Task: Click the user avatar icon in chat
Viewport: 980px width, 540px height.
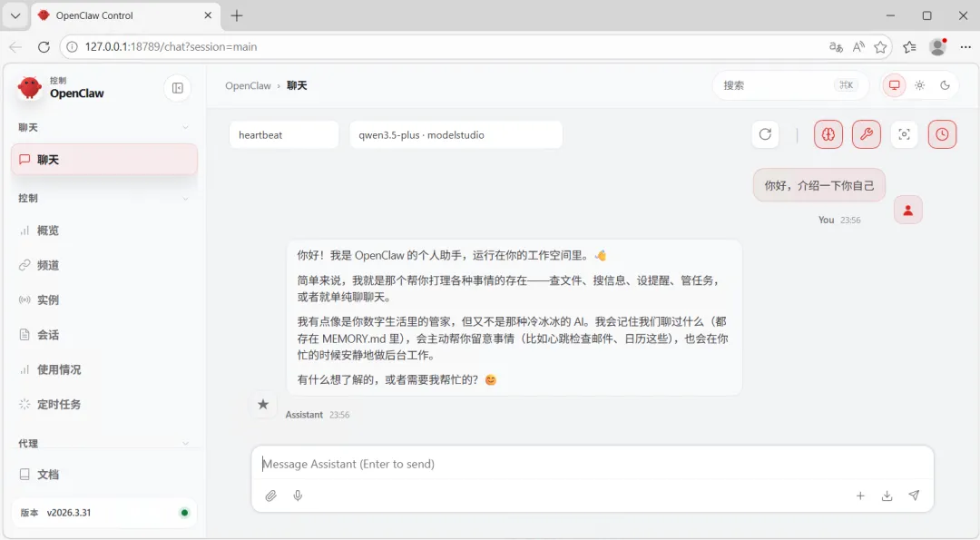Action: pyautogui.click(x=908, y=210)
